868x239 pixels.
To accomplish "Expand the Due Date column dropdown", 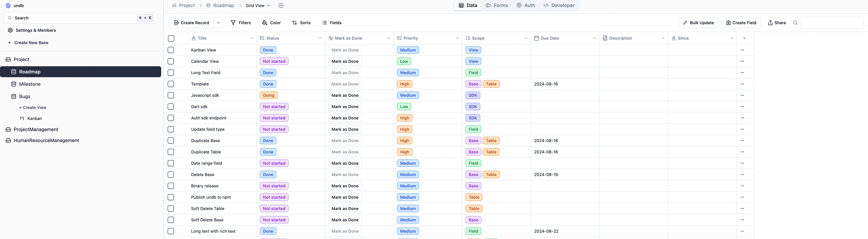I will [594, 38].
